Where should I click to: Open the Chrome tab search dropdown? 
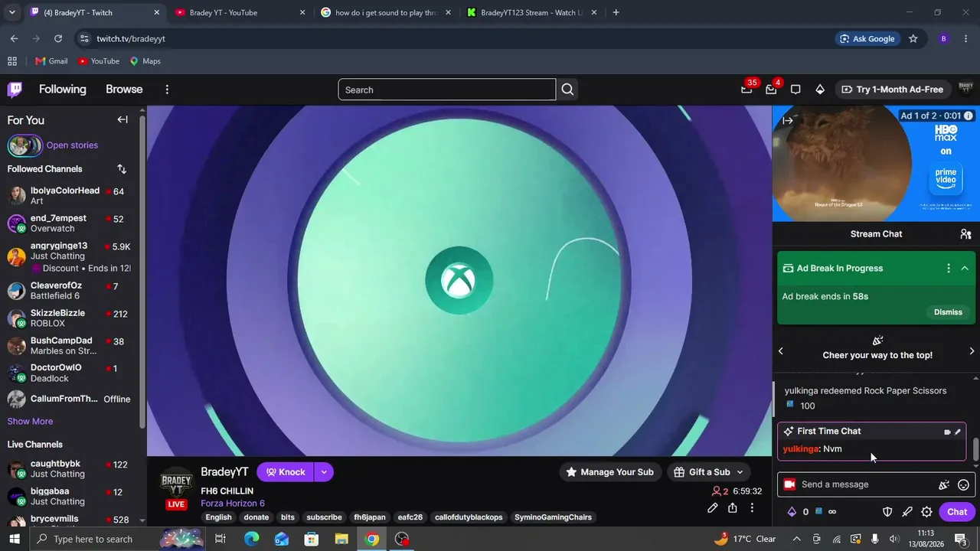coord(11,12)
